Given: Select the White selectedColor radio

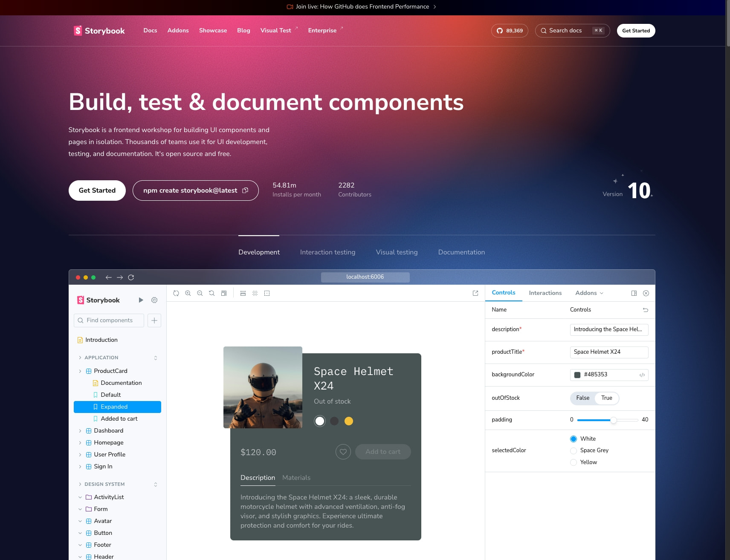Looking at the screenshot, I should point(574,439).
